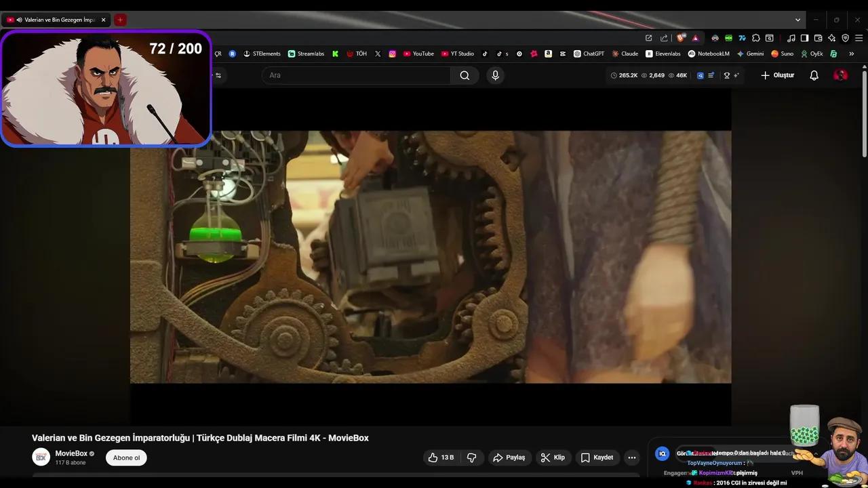This screenshot has height=488, width=868.
Task: Click MovieBox channel avatar
Action: tap(41, 457)
